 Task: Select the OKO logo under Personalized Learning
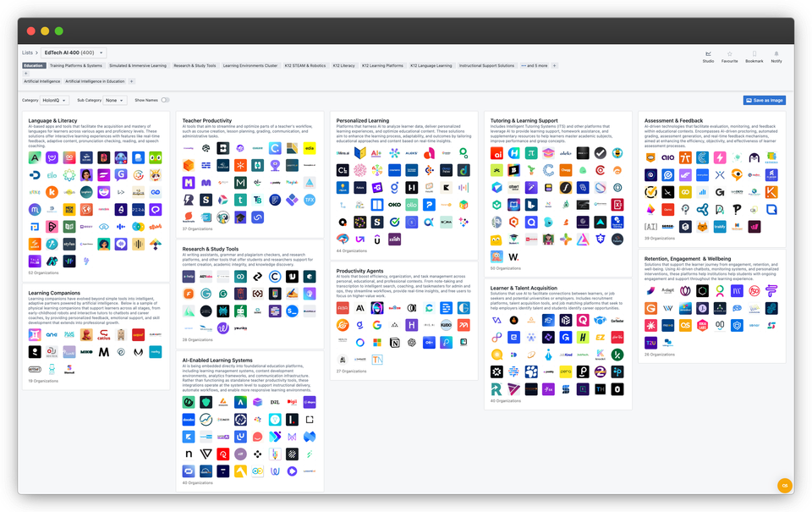395,204
